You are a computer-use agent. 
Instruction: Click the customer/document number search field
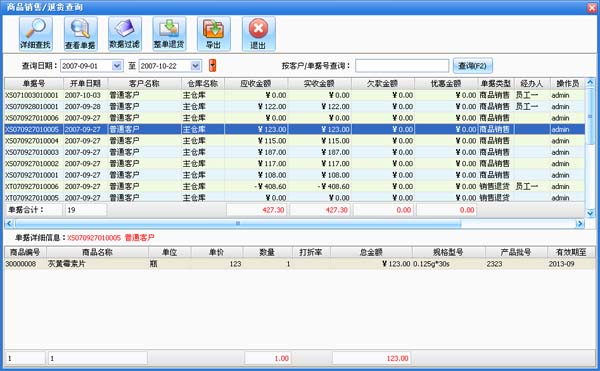click(402, 66)
